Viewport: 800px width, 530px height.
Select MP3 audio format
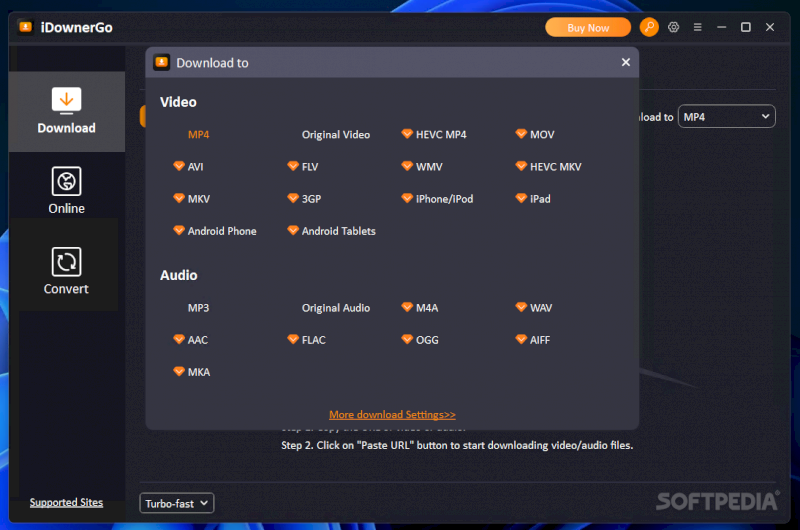pos(198,308)
